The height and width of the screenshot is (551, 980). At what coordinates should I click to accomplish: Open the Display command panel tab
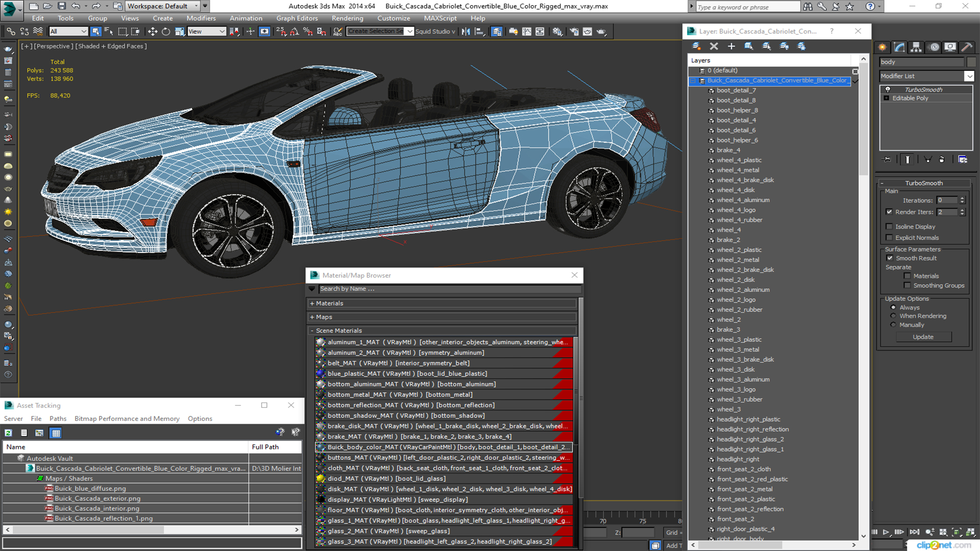[950, 47]
